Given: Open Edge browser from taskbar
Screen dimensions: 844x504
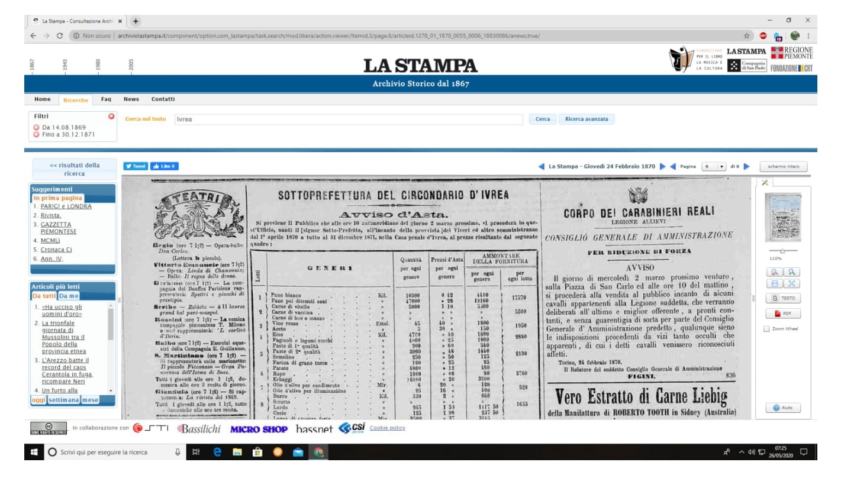Looking at the screenshot, I should tap(217, 452).
